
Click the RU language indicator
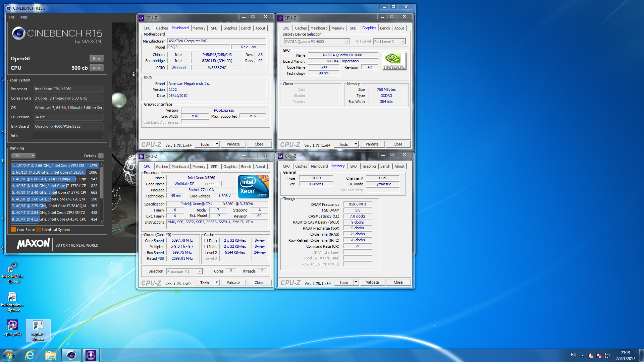(574, 355)
